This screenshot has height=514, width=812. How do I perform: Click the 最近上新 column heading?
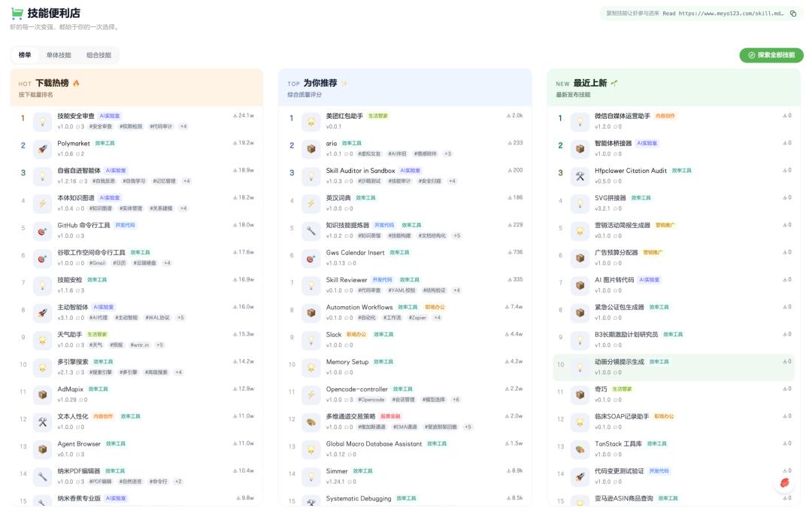tap(590, 83)
